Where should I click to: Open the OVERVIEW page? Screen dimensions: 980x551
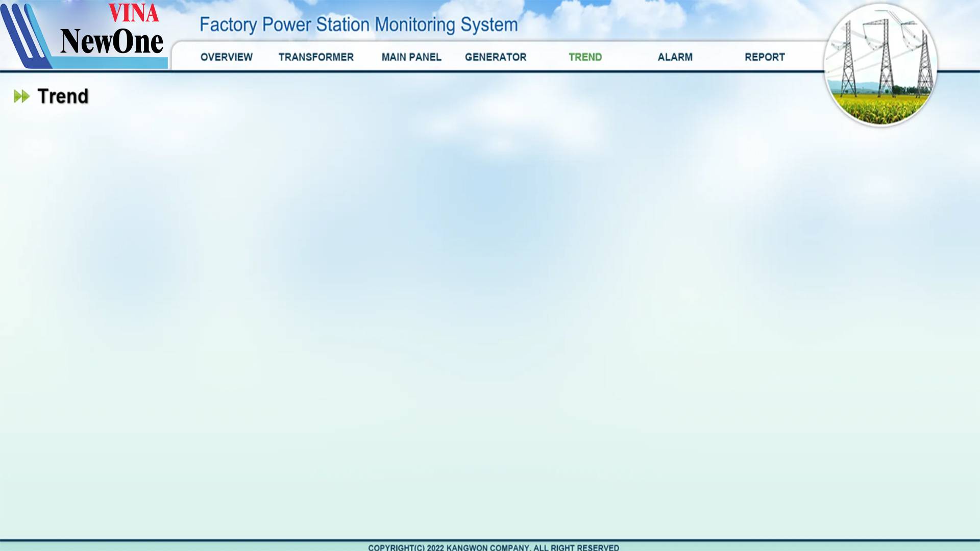(x=226, y=57)
